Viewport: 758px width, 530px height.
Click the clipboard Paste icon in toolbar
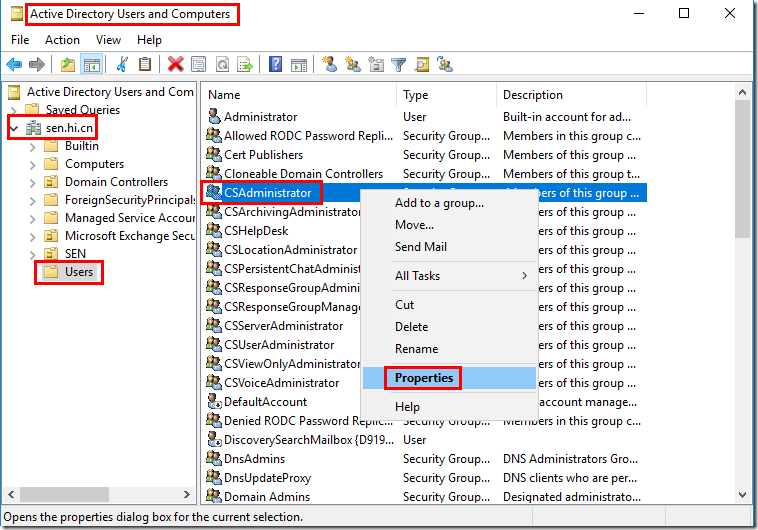[x=145, y=64]
